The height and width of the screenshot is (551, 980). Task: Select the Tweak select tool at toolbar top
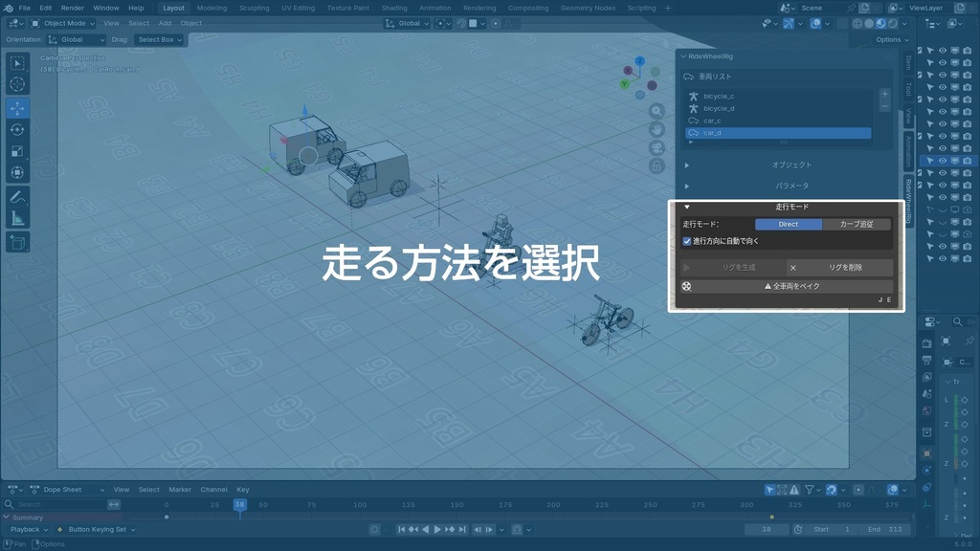click(17, 63)
